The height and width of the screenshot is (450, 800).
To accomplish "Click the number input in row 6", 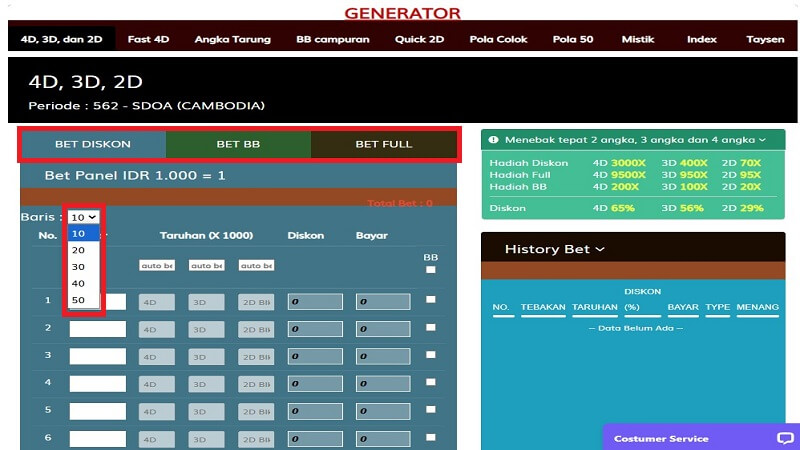I will (x=97, y=439).
